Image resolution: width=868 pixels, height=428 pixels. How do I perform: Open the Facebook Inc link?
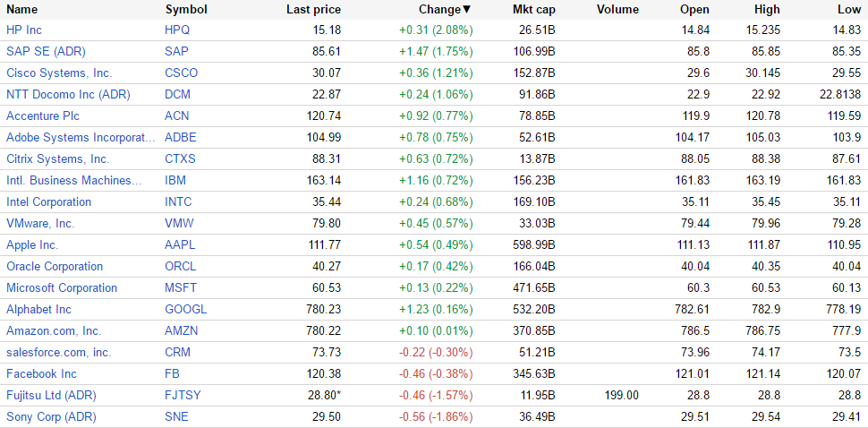click(x=41, y=373)
